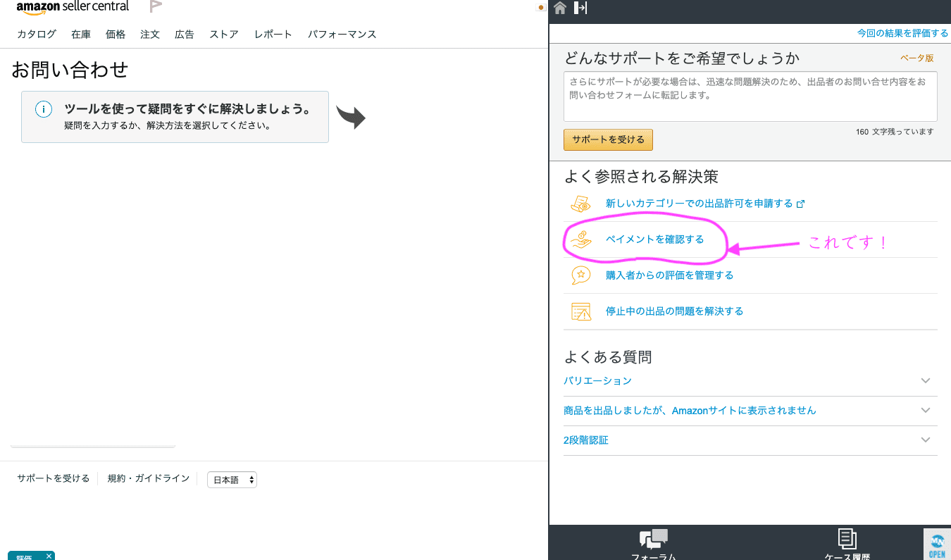The width and height of the screenshot is (951, 560).
Task: Open the 広告 menu
Action: [x=185, y=34]
